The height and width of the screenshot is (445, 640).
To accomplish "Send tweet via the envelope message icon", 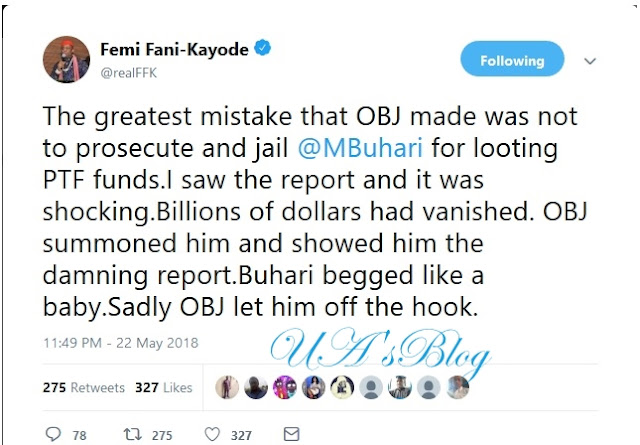I will pyautogui.click(x=291, y=434).
